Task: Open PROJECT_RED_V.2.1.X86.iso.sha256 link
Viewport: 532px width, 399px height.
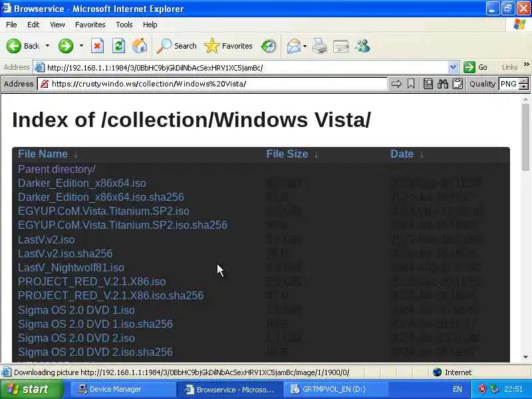Action: pos(111,295)
